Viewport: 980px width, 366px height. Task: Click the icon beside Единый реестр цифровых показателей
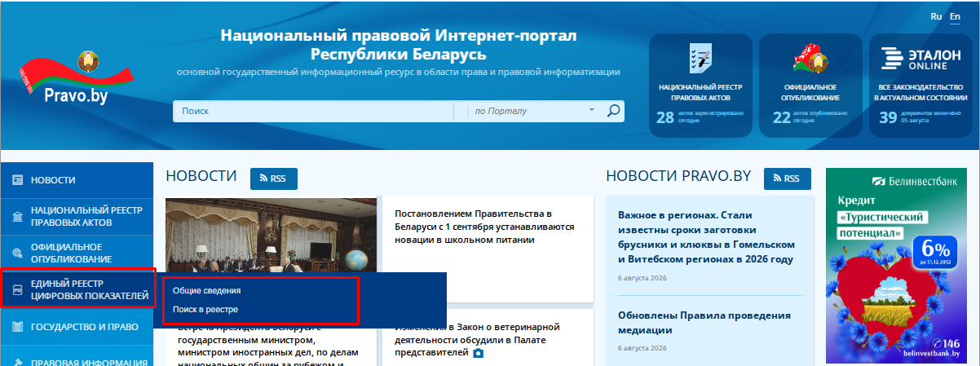pos(16,289)
